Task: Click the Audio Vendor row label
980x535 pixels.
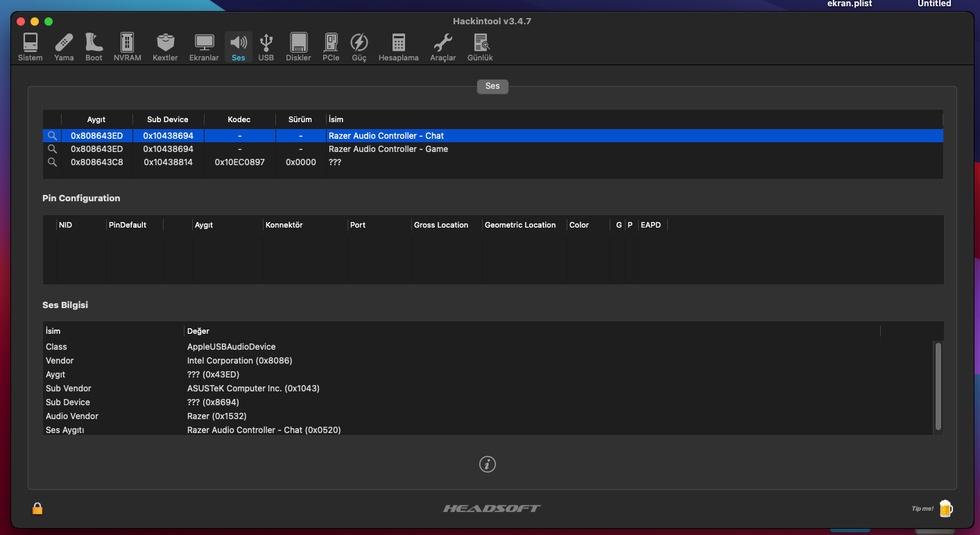Action: 71,416
